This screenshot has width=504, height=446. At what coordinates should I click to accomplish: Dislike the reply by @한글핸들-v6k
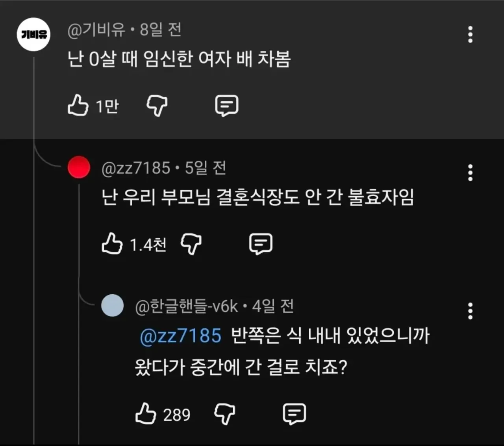pos(224,414)
